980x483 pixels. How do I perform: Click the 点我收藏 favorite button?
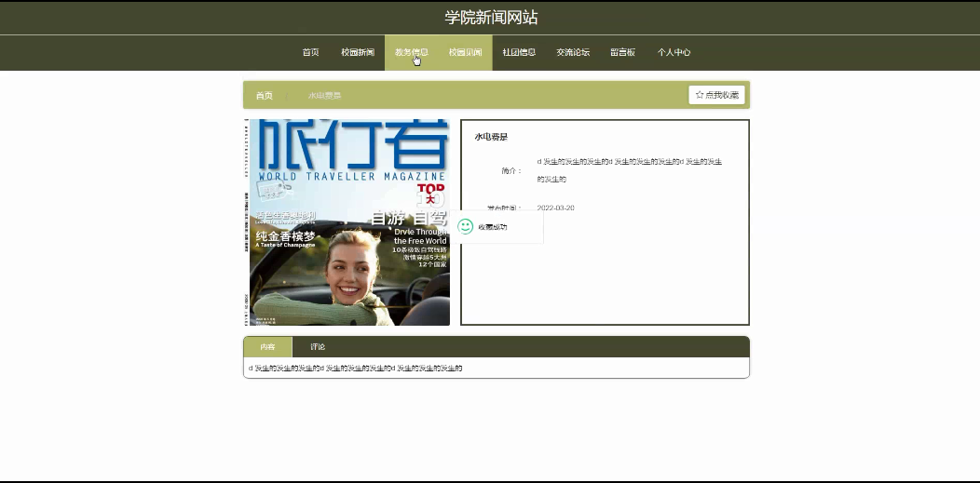[x=717, y=95]
